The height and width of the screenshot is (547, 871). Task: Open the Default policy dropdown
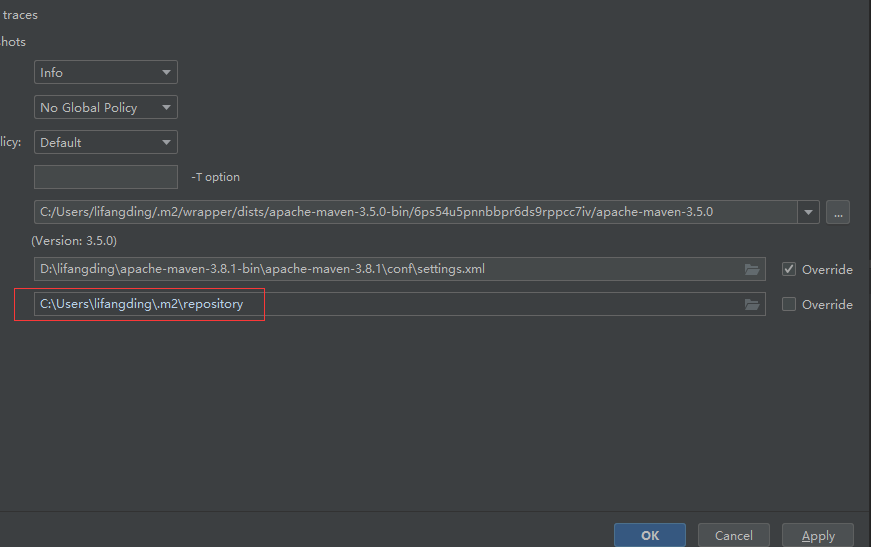106,142
